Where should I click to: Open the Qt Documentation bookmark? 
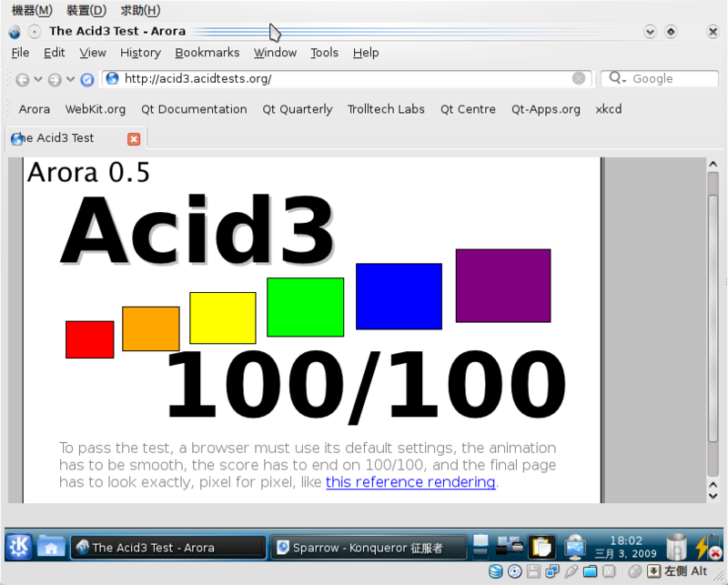tap(194, 109)
